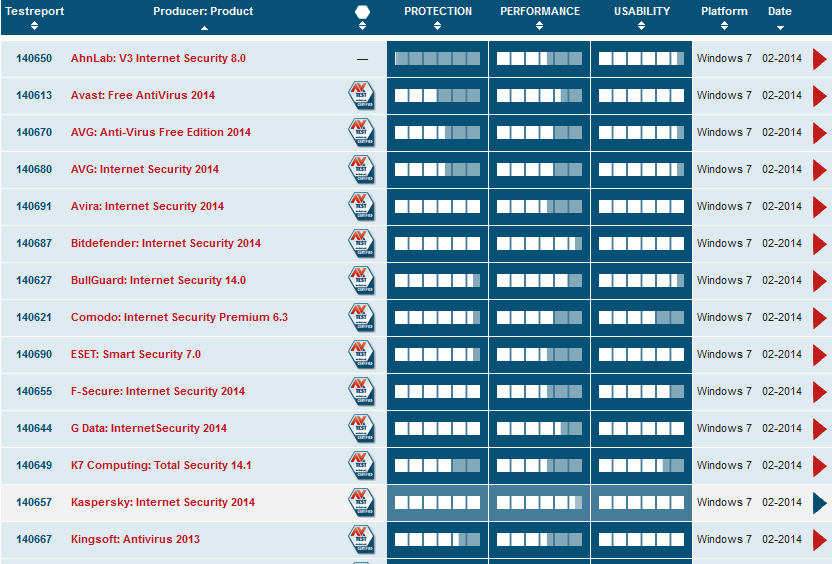Image resolution: width=832 pixels, height=564 pixels.
Task: Sort by certification hexagon column
Action: coord(362,25)
